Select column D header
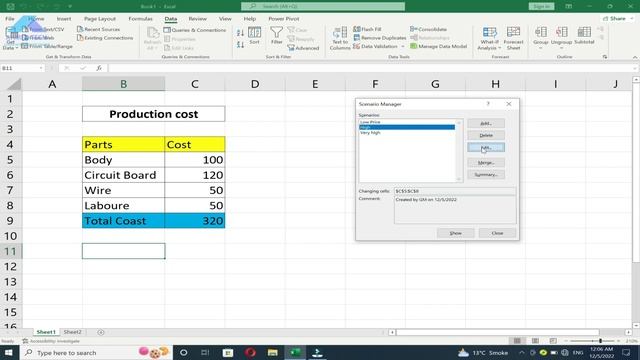Image resolution: width=640 pixels, height=360 pixels. [x=255, y=84]
